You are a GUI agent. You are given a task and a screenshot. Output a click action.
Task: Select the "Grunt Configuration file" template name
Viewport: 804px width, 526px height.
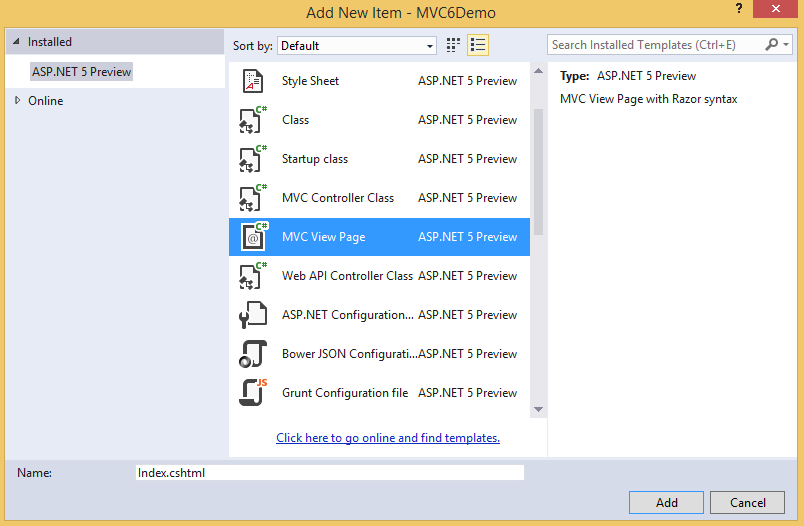345,393
